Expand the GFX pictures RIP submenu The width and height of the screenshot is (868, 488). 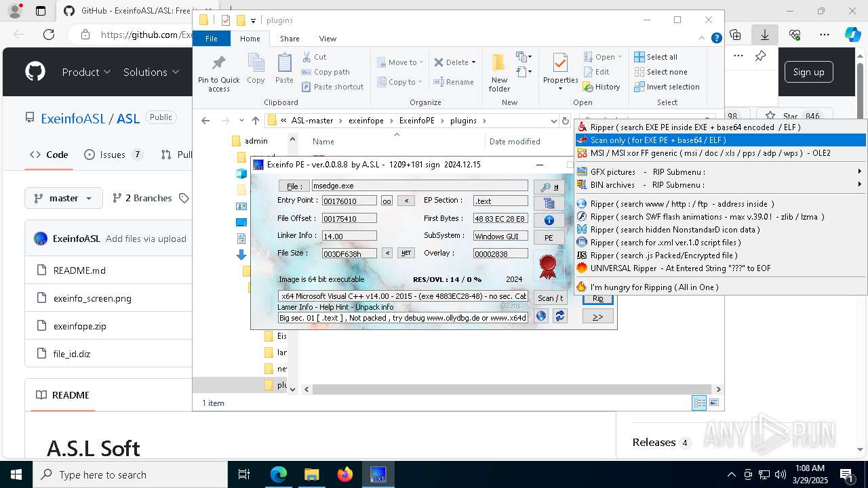coord(721,172)
